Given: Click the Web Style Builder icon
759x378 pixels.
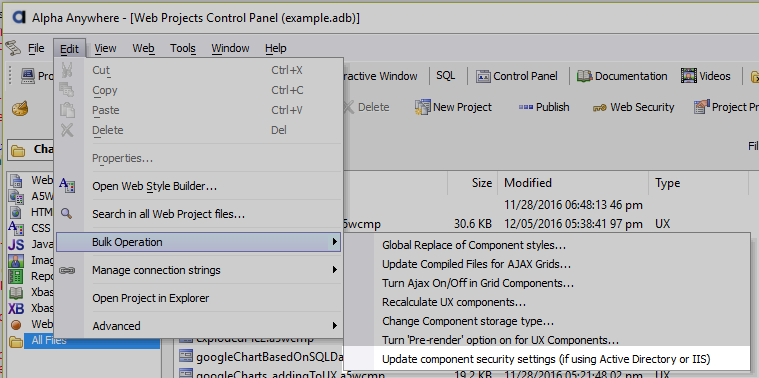Looking at the screenshot, I should pos(67,185).
